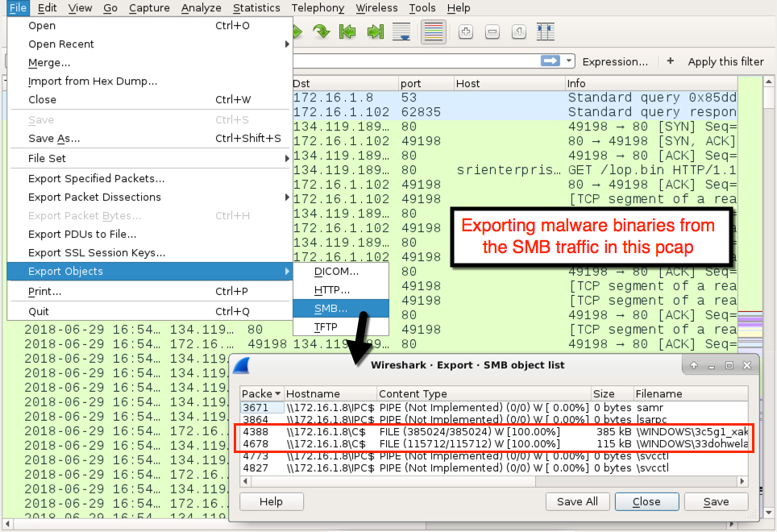Viewport: 777px width, 532px height.
Task: Click the Save All button
Action: (577, 502)
